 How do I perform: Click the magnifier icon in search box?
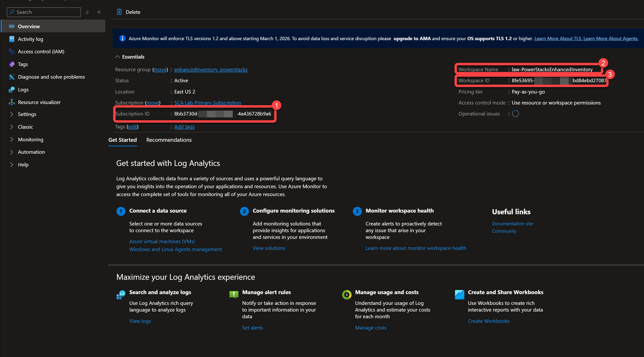[x=12, y=12]
